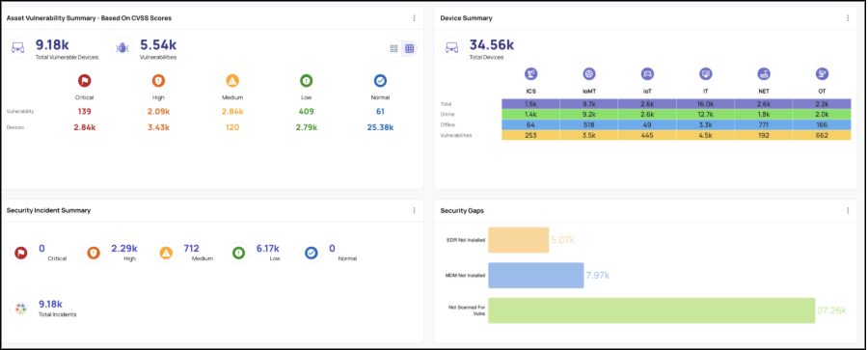Click the IoT device category icon
868x350 pixels.
coord(647,73)
